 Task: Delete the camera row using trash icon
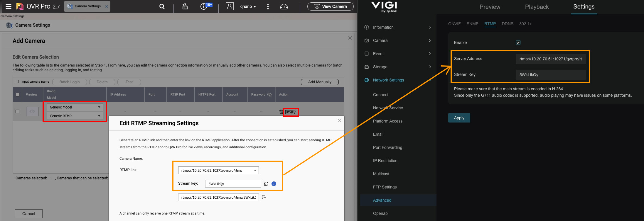click(x=281, y=112)
